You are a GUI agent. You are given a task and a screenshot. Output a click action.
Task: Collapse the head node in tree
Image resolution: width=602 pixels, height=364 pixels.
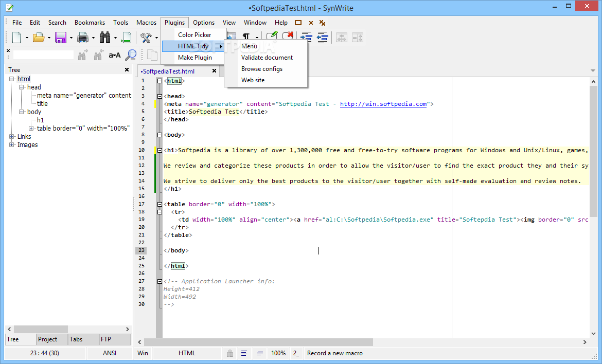click(x=22, y=87)
